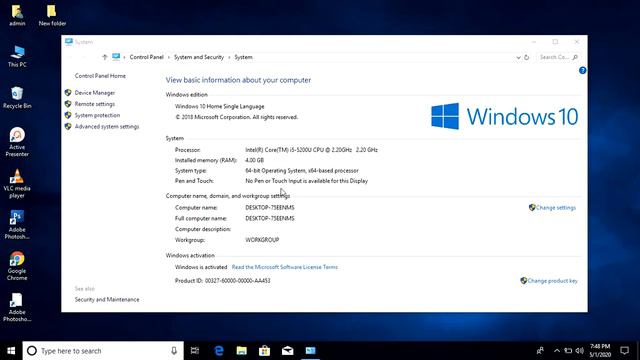The width and height of the screenshot is (640, 360).
Task: Click the microphone icon in search box
Action: 174,351
